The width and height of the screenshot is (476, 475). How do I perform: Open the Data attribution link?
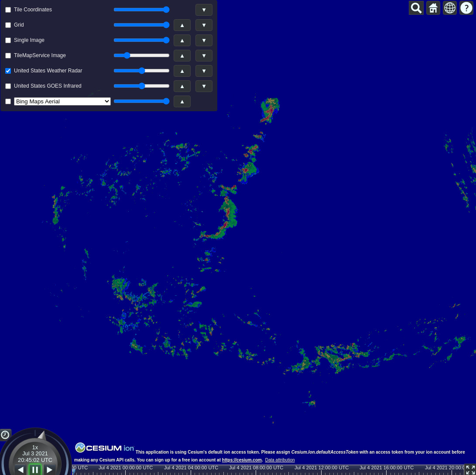[280, 460]
